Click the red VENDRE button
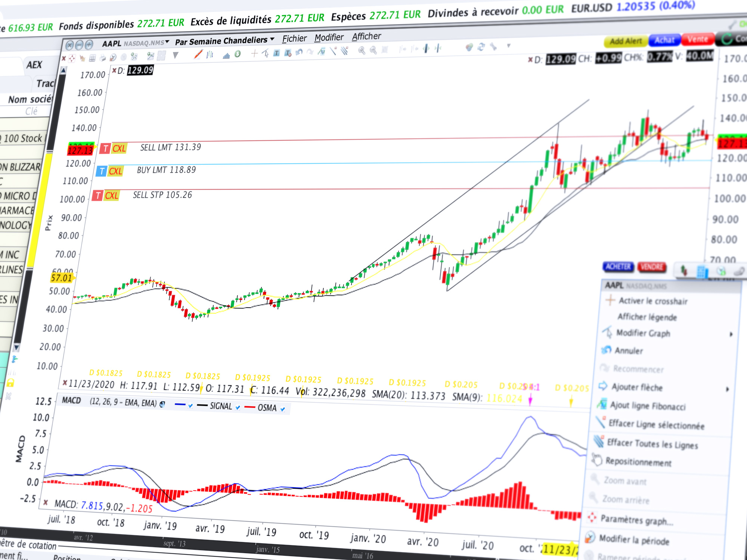The width and height of the screenshot is (747, 560). click(652, 267)
